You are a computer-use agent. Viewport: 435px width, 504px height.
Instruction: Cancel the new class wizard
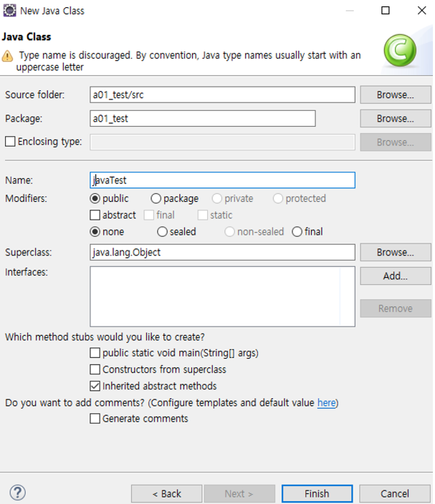(x=395, y=494)
